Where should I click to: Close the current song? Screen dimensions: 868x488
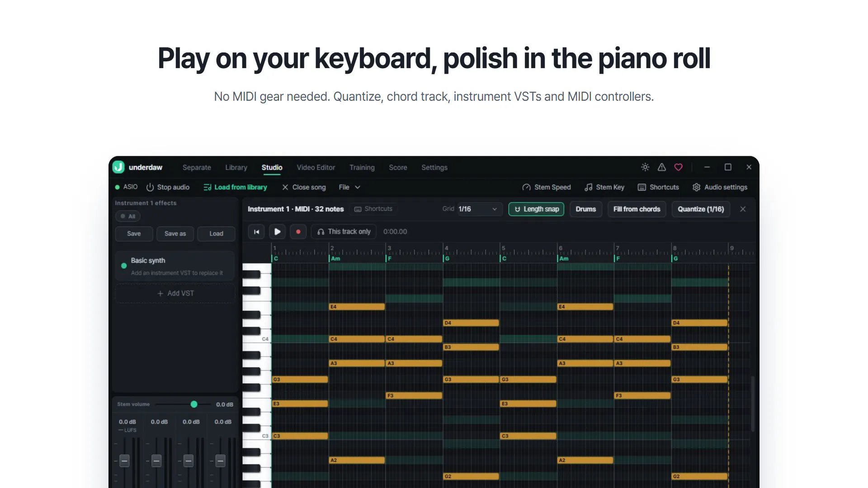pyautogui.click(x=304, y=187)
